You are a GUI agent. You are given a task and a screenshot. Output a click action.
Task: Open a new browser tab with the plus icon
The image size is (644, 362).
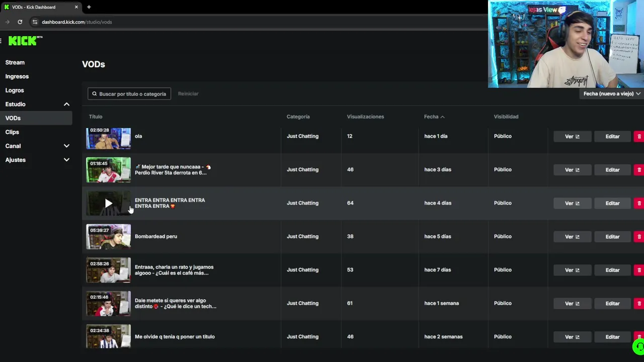[x=89, y=7]
